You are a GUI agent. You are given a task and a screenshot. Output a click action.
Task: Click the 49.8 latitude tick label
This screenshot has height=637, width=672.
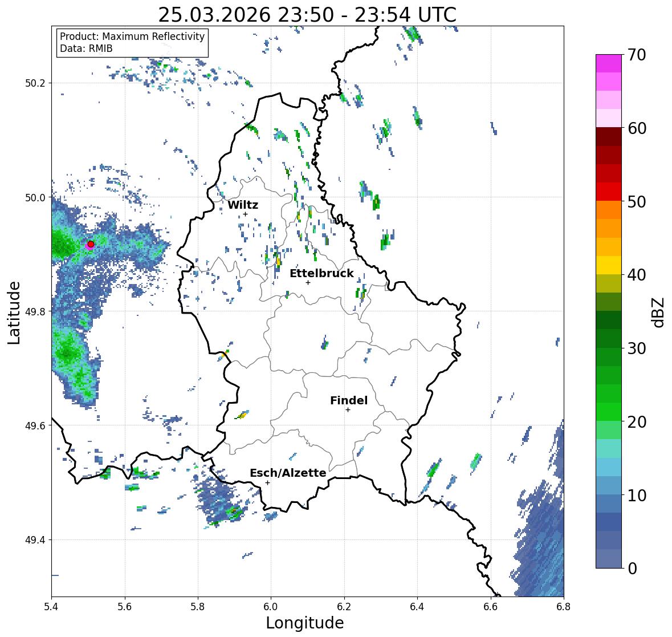pyautogui.click(x=35, y=311)
